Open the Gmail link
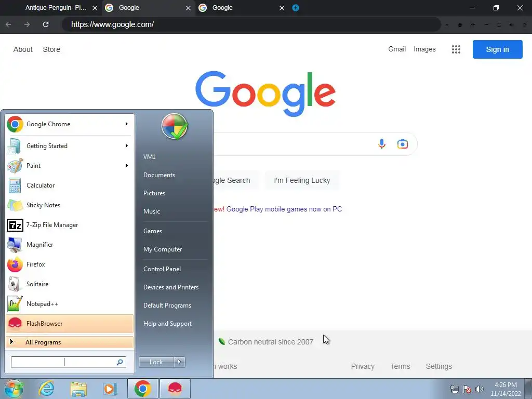This screenshot has height=399, width=532. point(397,49)
